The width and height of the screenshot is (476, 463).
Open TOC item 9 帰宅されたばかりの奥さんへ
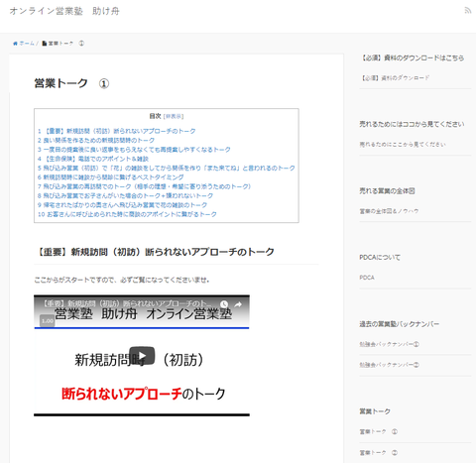click(x=122, y=205)
